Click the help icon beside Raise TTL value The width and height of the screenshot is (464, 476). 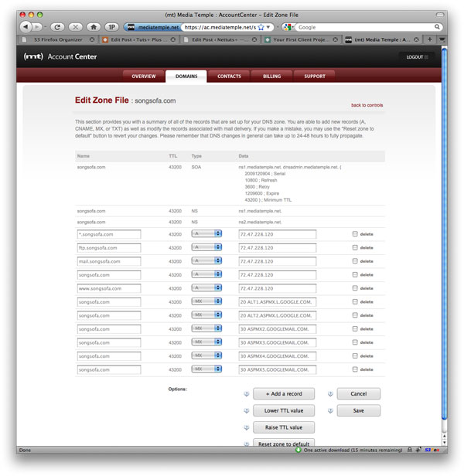click(x=247, y=428)
